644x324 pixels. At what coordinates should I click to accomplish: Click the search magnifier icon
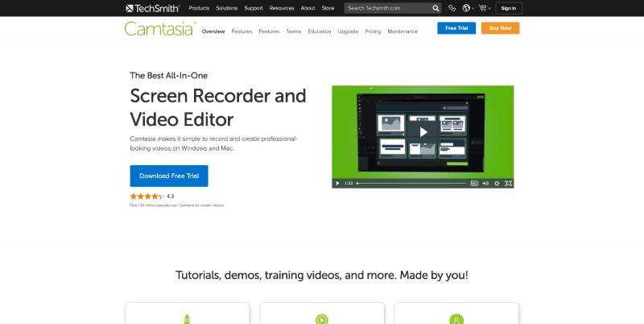436,8
